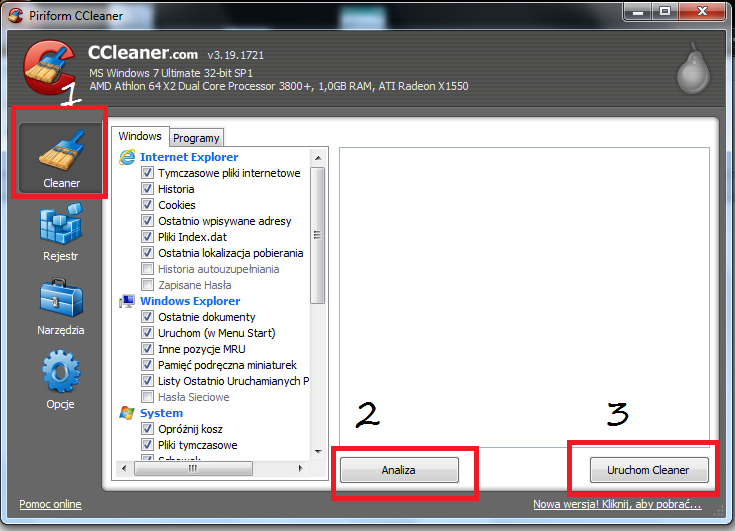This screenshot has height=531, width=735.
Task: Uncheck Opróżnij kosz checkbox
Action: coord(147,428)
